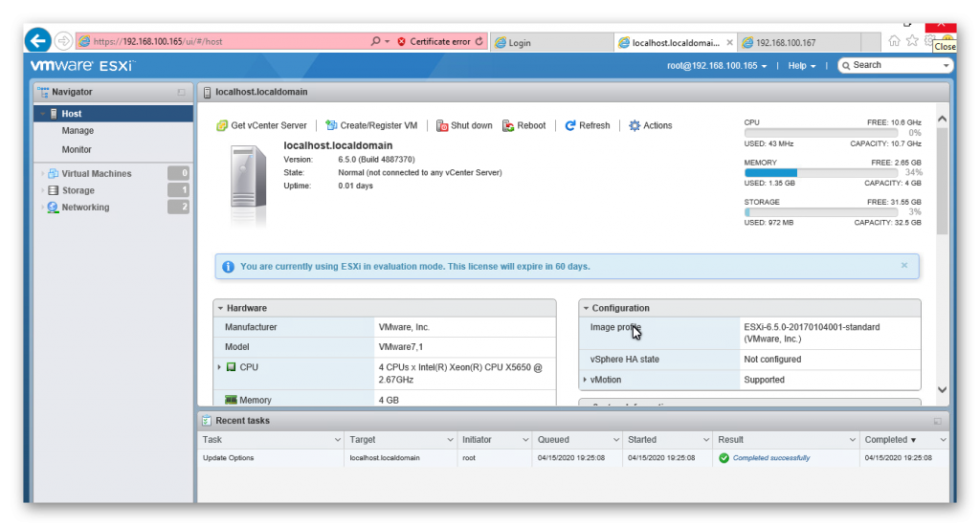Image resolution: width=980 pixels, height=526 pixels.
Task: Click the ESXi Refresh button
Action: pos(587,125)
